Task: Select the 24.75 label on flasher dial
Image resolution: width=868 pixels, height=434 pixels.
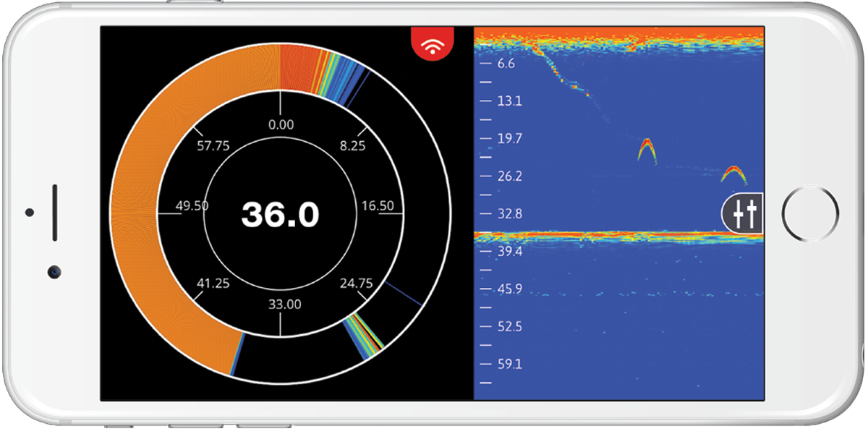Action: [x=357, y=284]
